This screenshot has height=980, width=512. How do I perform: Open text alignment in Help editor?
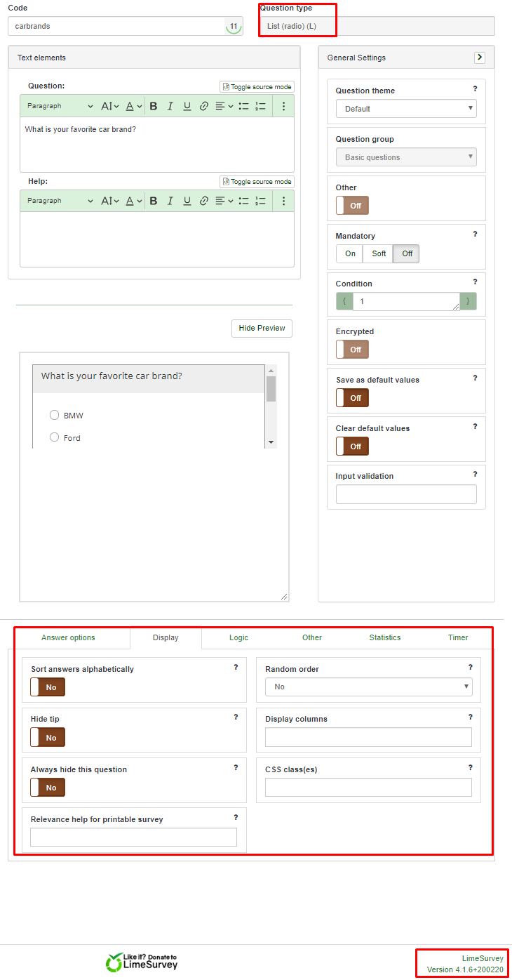pos(224,201)
